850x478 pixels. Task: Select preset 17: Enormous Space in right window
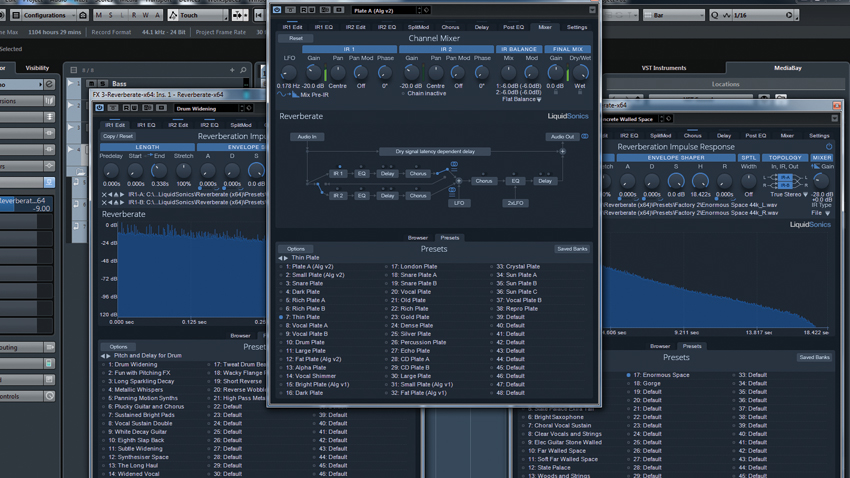661,375
